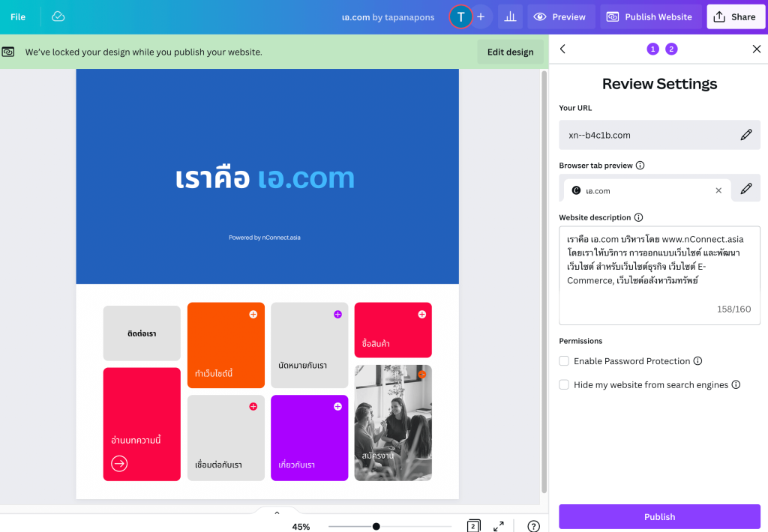Open the insights chart icon in top bar

[x=510, y=16]
